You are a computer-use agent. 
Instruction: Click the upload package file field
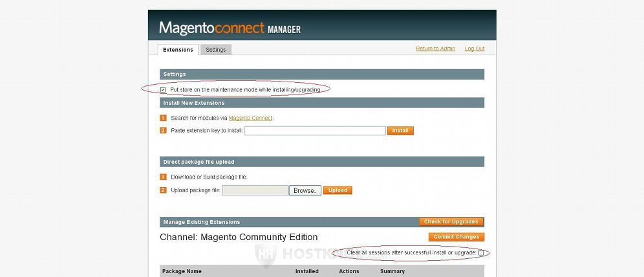point(255,190)
